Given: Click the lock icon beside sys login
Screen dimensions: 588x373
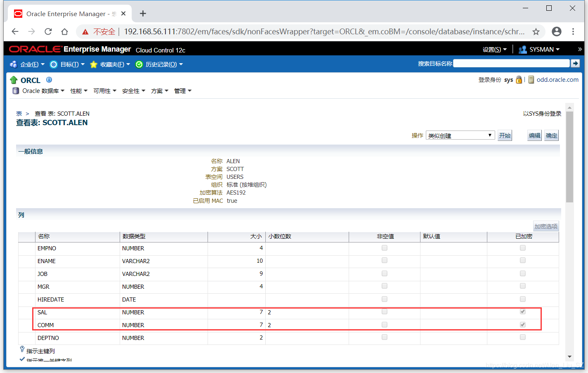Looking at the screenshot, I should pos(519,80).
